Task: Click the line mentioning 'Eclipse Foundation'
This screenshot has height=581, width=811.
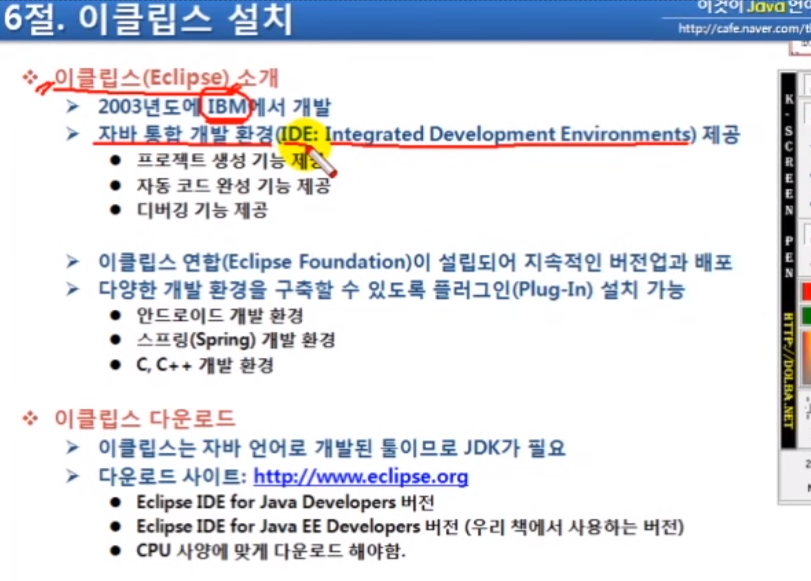Action: pyautogui.click(x=415, y=262)
